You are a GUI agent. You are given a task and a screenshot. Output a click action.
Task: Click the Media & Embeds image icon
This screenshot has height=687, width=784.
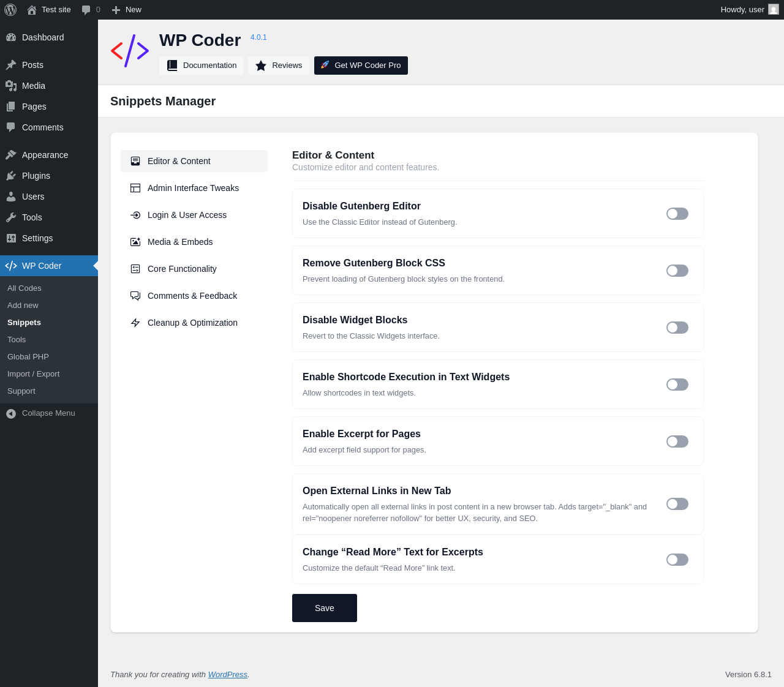135,242
